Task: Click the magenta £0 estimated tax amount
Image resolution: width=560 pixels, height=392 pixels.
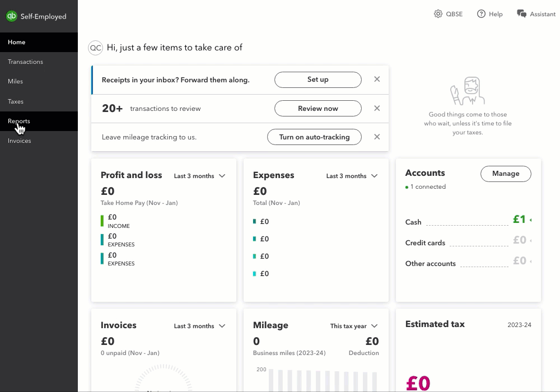Action: tap(418, 383)
